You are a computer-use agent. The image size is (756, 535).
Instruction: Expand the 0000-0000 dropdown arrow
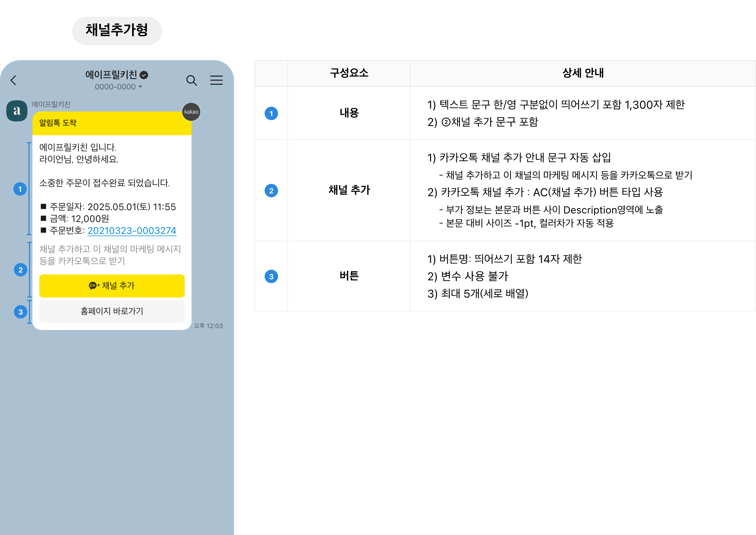click(140, 87)
